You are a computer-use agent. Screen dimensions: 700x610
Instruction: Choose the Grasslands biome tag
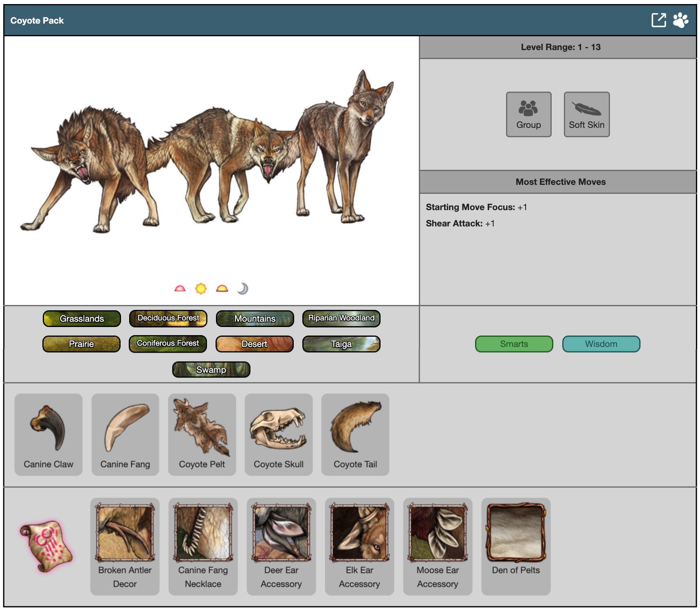pyautogui.click(x=82, y=318)
